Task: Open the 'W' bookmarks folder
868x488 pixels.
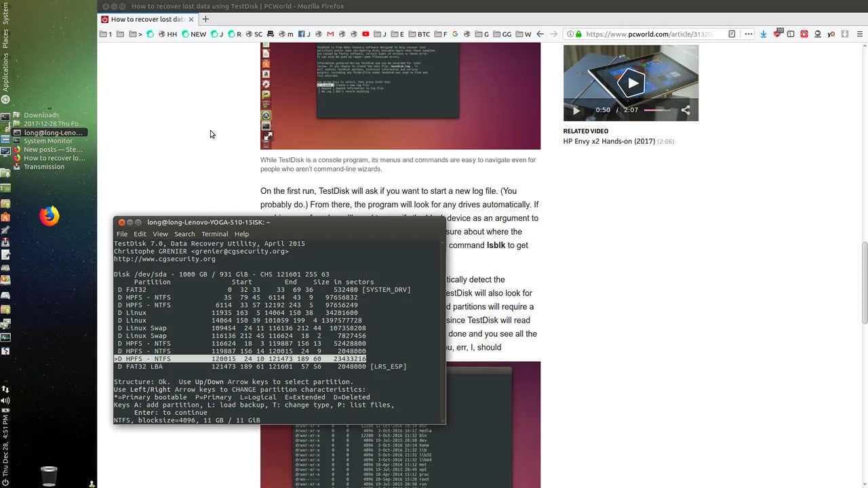Action: click(x=524, y=34)
